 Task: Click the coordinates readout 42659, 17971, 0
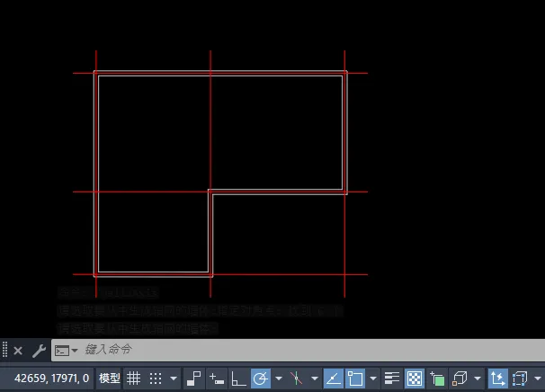point(52,379)
